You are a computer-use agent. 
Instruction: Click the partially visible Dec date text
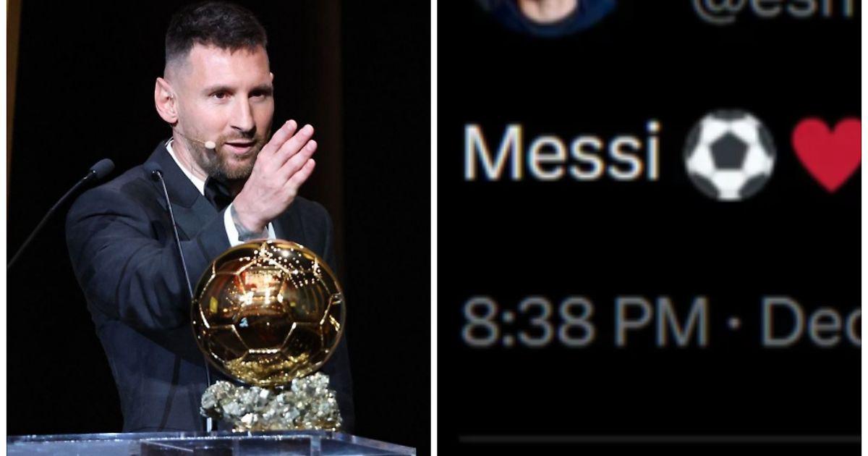click(x=811, y=321)
